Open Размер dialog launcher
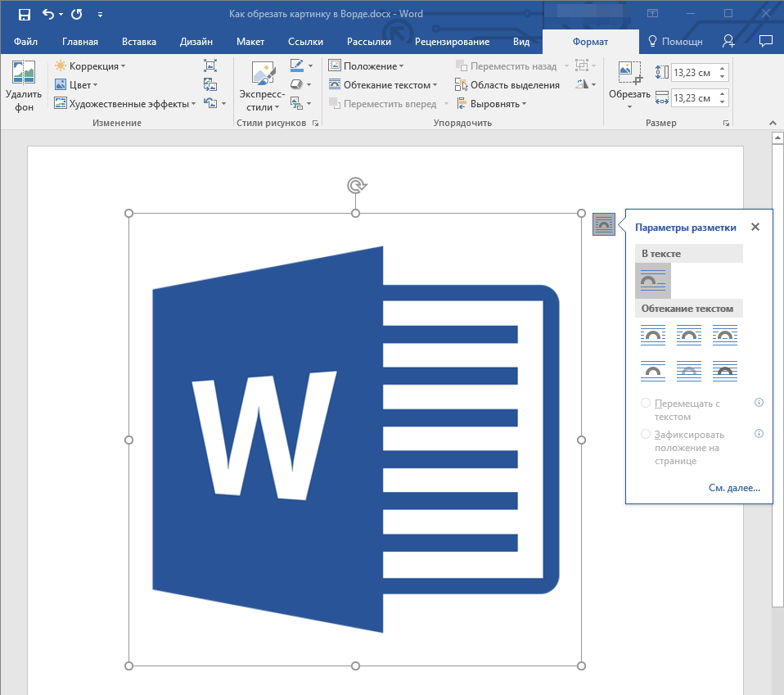 pyautogui.click(x=726, y=123)
